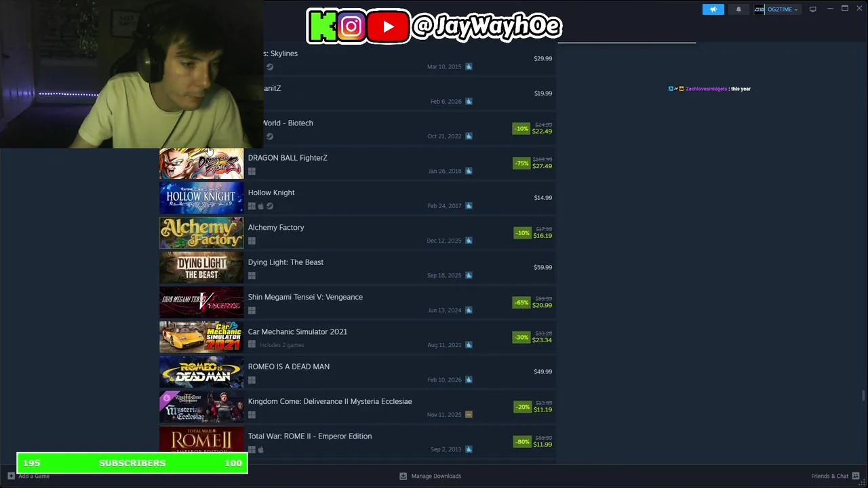
Task: Click the review thumbs-up icon for Alchemy Factory
Action: 469,241
